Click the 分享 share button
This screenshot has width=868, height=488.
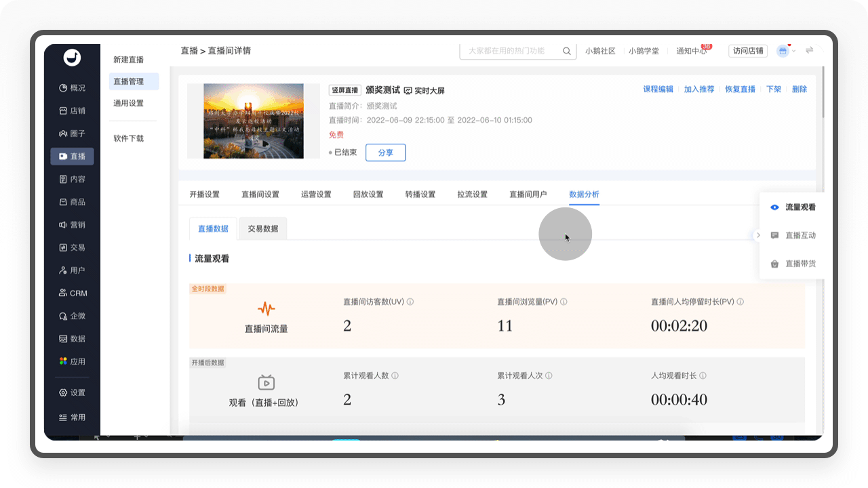pos(386,152)
